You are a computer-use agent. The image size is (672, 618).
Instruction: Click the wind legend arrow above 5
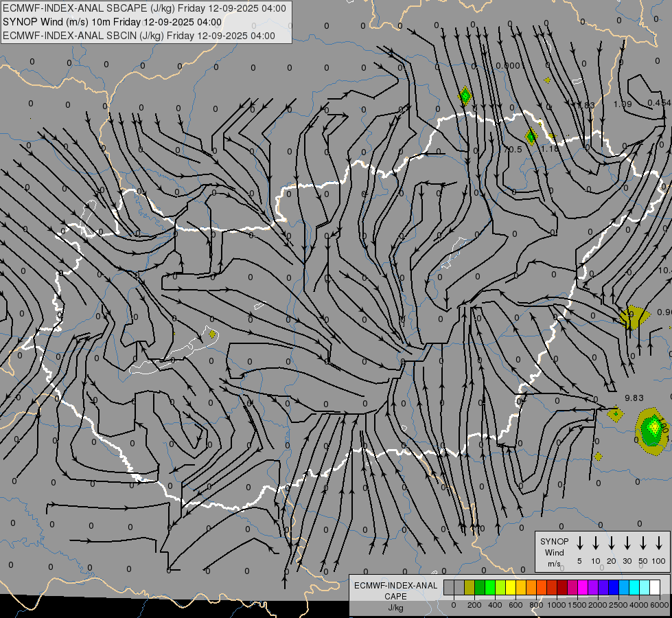pyautogui.click(x=580, y=543)
